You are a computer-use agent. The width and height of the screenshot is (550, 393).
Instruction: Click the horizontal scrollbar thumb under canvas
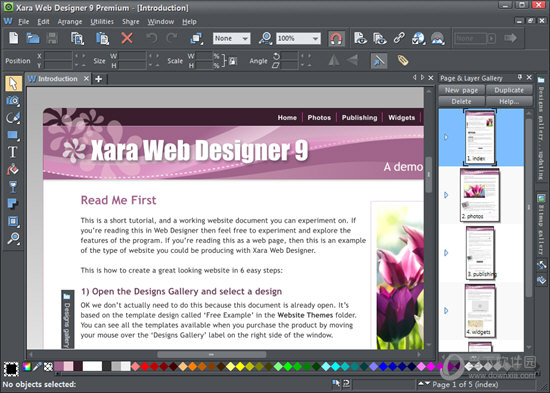pos(212,354)
